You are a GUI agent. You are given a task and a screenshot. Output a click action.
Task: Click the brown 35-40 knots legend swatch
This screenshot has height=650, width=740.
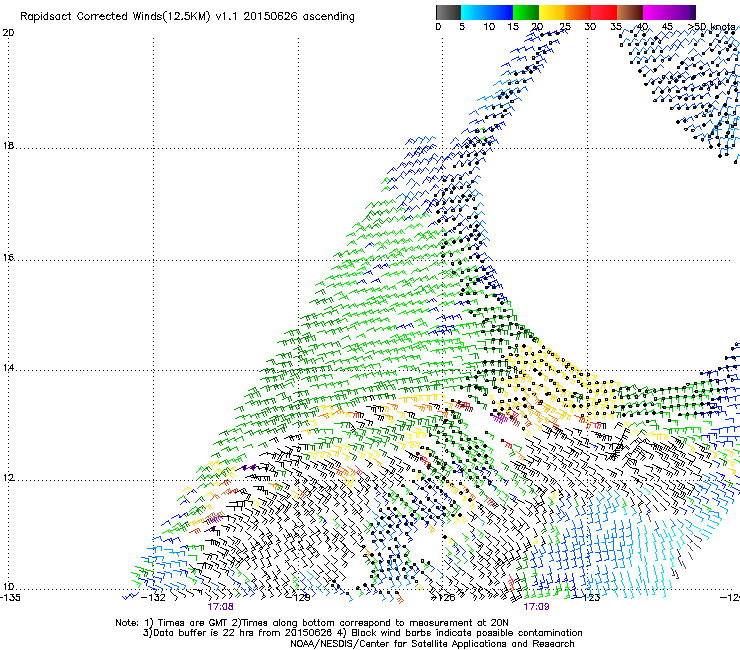tap(630, 12)
